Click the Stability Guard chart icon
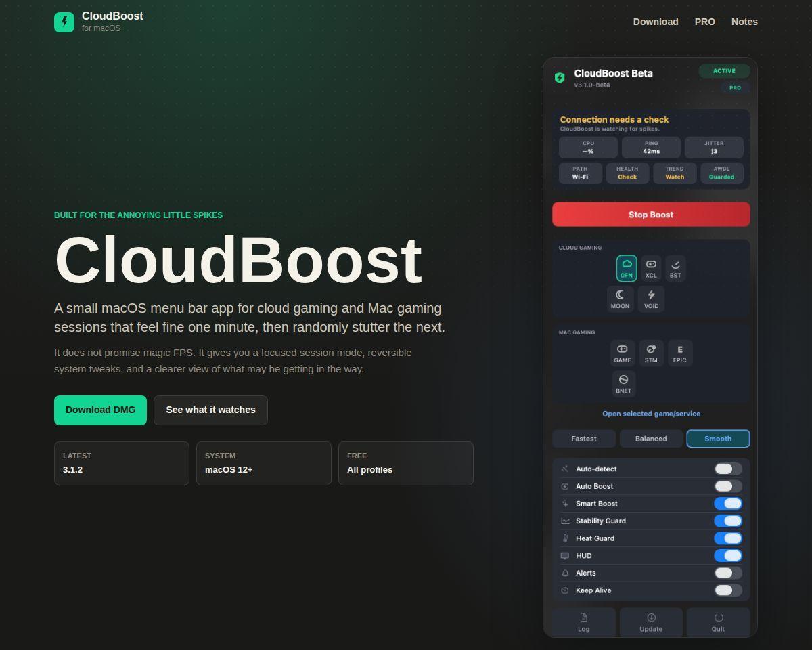 click(565, 521)
